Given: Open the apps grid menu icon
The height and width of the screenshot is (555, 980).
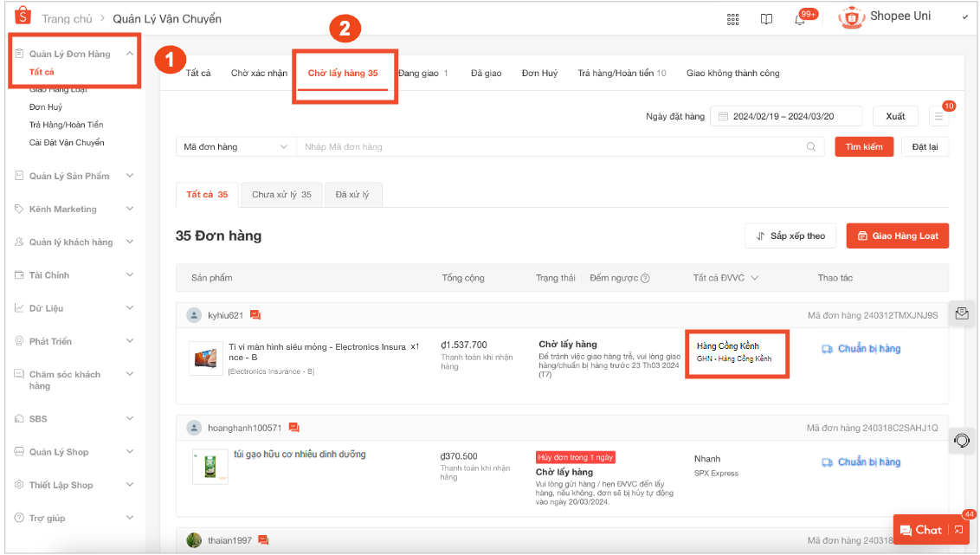Looking at the screenshot, I should [733, 19].
